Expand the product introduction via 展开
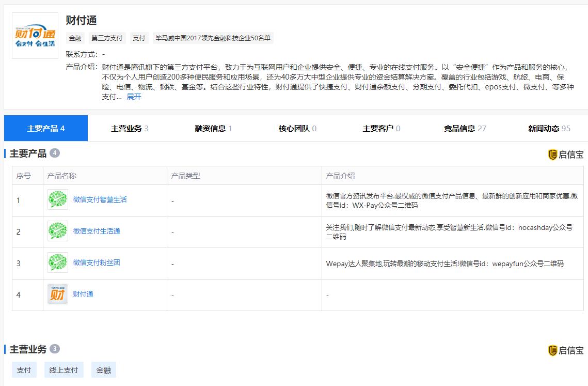588x386 pixels. coord(134,97)
